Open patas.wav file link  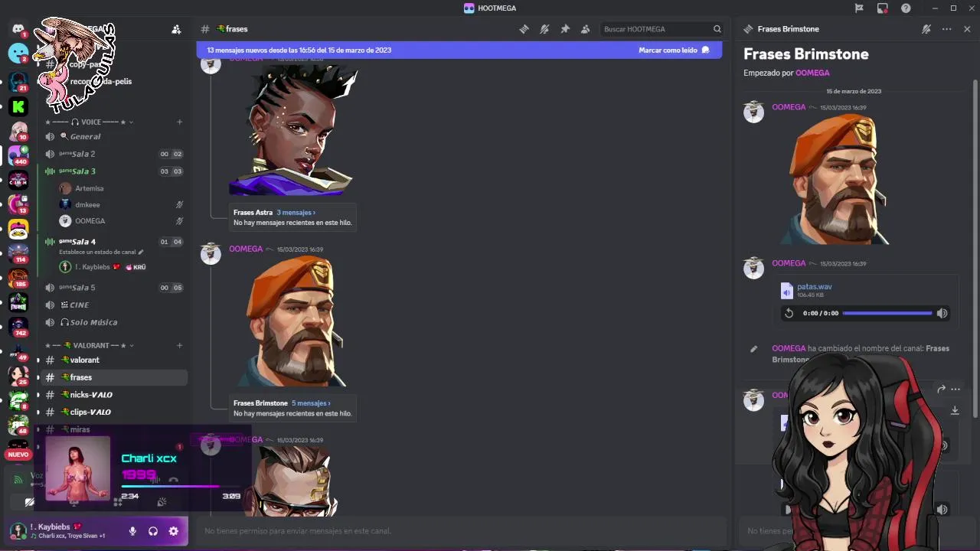tap(814, 287)
